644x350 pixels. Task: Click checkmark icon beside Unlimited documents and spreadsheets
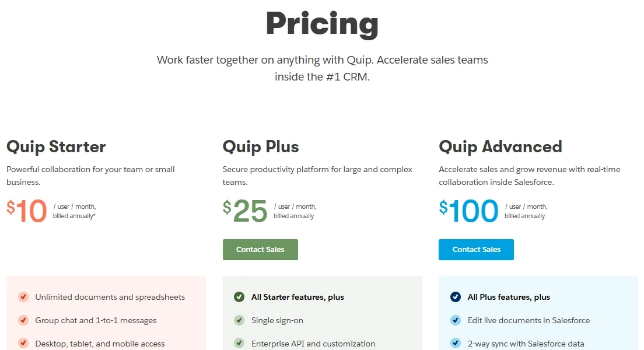pos(23,297)
